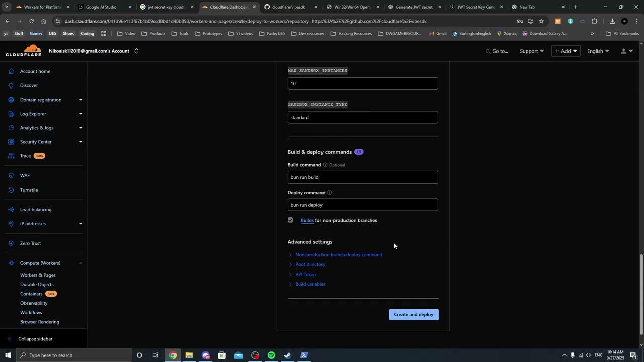The image size is (644, 362).
Task: Click the Collapse sidebar icon
Action: (9, 339)
